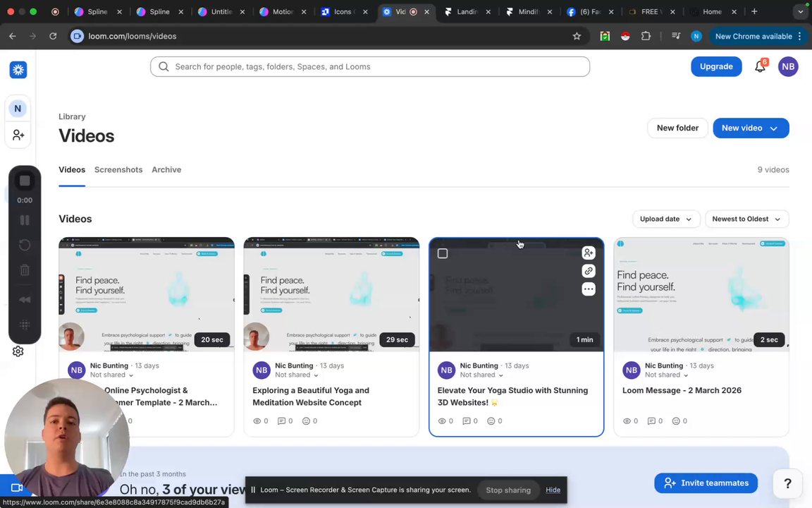Screen dimensions: 812x508
Task: Create a New folder
Action: (x=677, y=128)
